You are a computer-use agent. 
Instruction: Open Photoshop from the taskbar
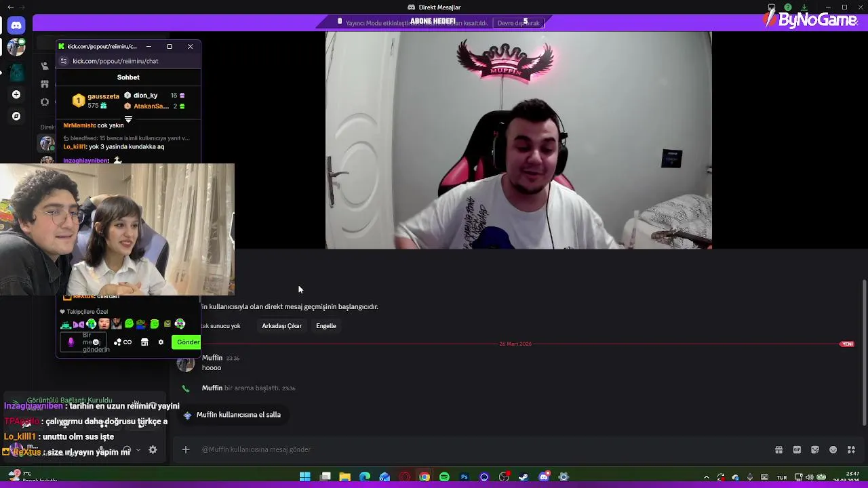point(465,477)
